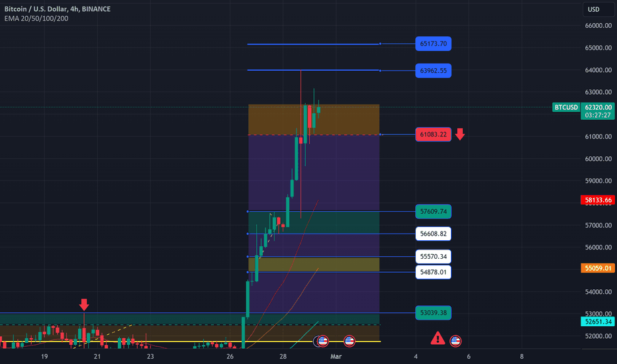
Task: Select the 55570.34 price label
Action: [x=433, y=257]
